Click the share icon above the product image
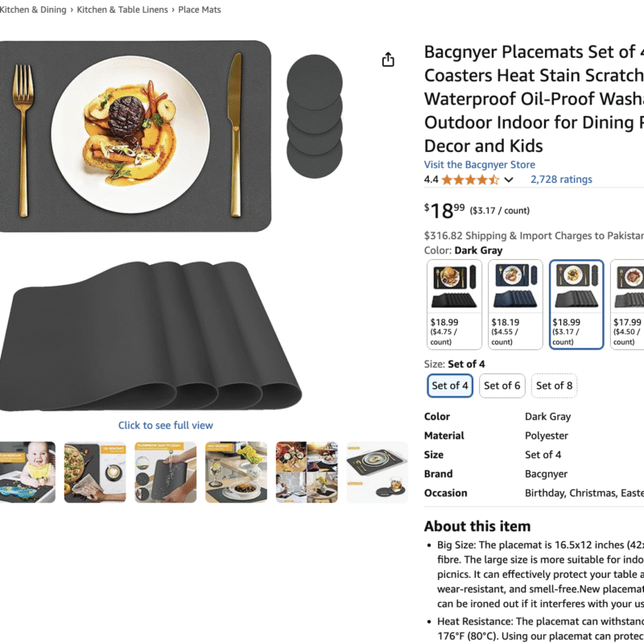Image resolution: width=644 pixels, height=644 pixels. (388, 60)
